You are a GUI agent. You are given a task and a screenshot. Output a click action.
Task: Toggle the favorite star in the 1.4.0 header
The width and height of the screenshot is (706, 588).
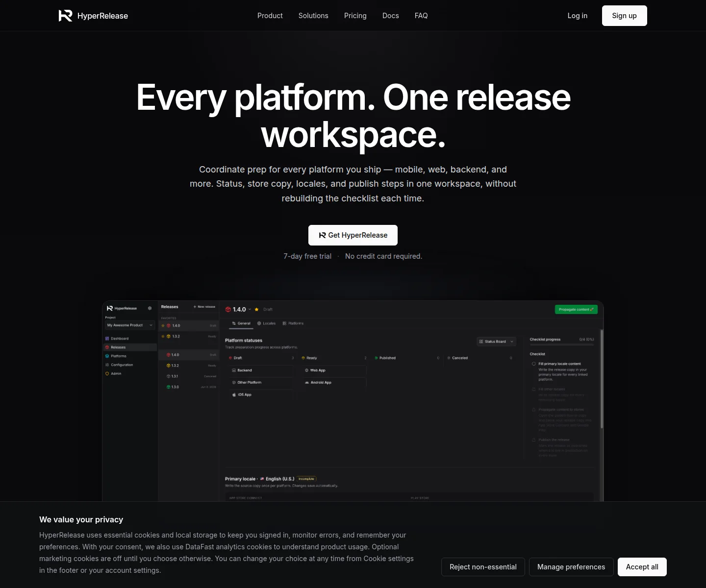(x=256, y=310)
